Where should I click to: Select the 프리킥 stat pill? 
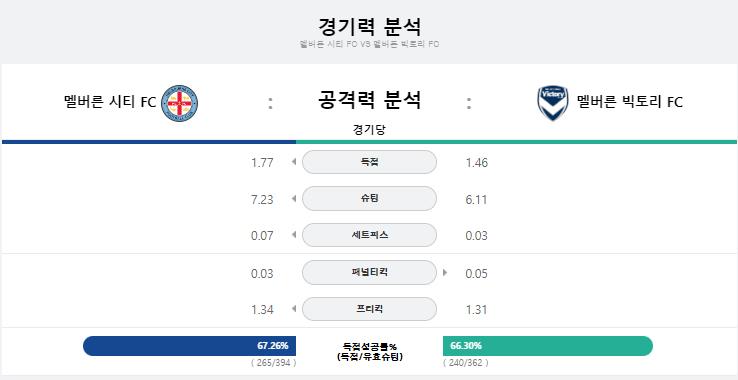click(369, 309)
